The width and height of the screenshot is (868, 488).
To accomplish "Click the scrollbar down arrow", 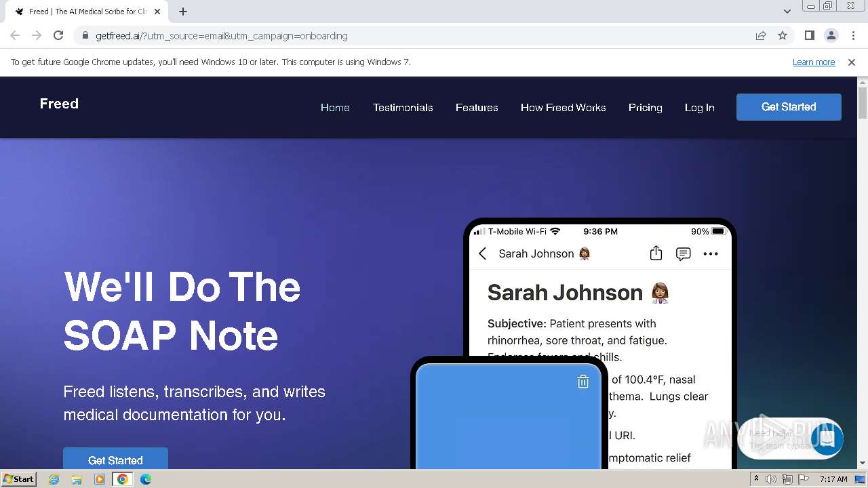I will 863,464.
